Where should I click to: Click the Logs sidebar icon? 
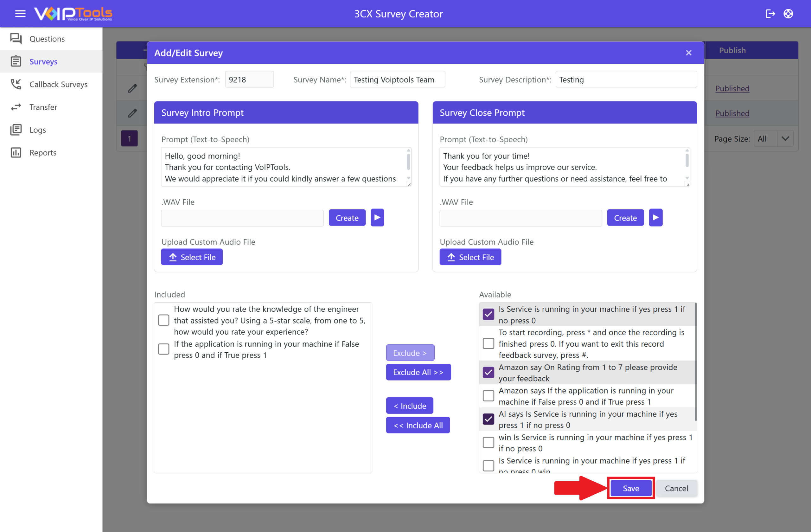(16, 130)
